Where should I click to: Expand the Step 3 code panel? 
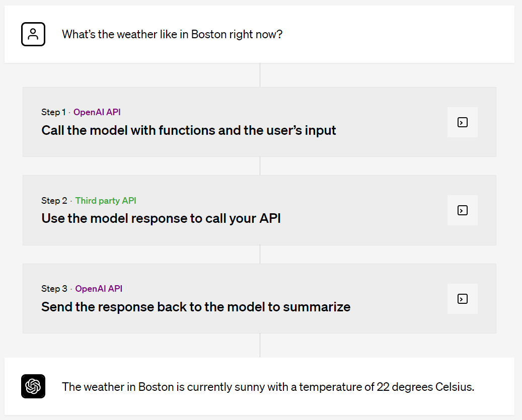[462, 299]
